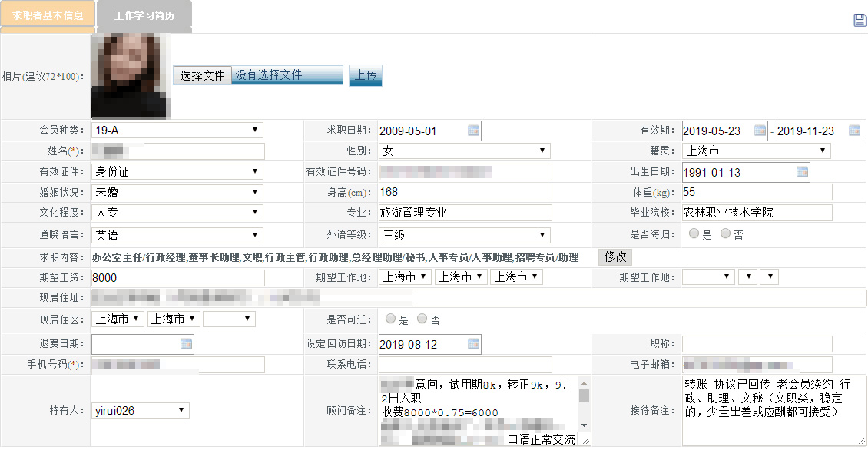Click the 毕业院校 field 农林职业技术学院
This screenshot has width=868, height=450.
pyautogui.click(x=757, y=213)
